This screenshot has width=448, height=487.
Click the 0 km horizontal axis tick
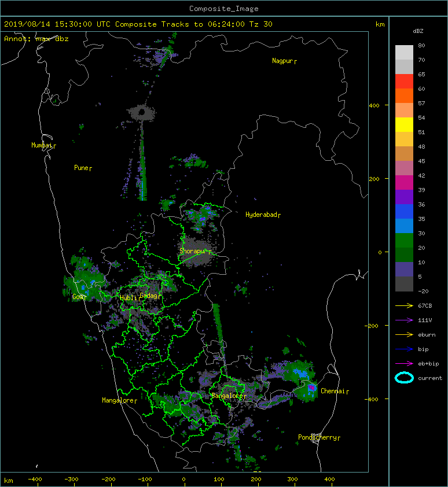183,479
